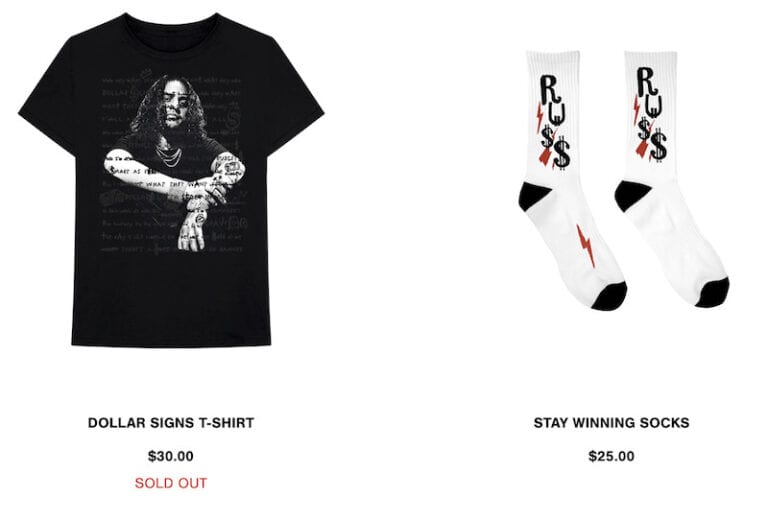Select the $30.00 price text

[x=171, y=456]
